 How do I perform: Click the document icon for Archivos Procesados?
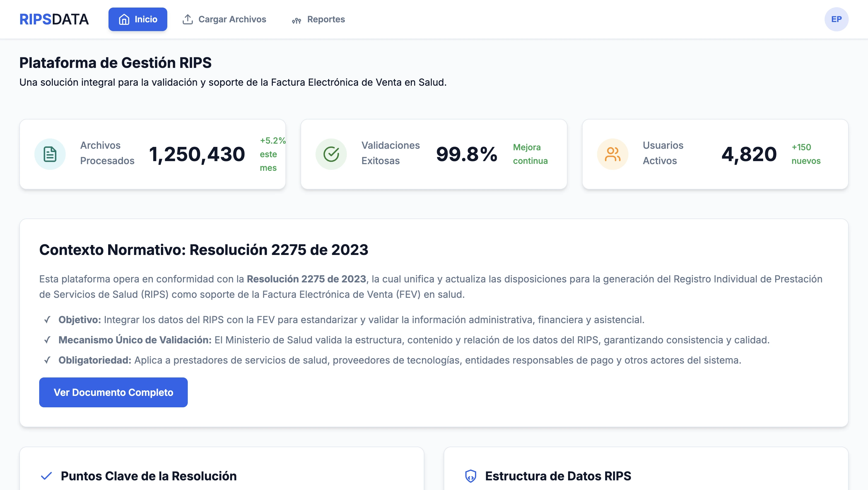tap(50, 154)
